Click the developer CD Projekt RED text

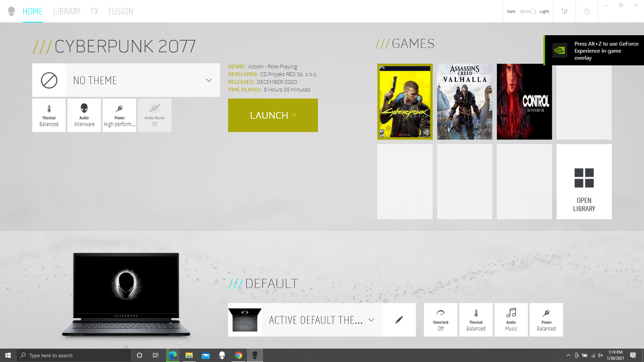[273, 74]
